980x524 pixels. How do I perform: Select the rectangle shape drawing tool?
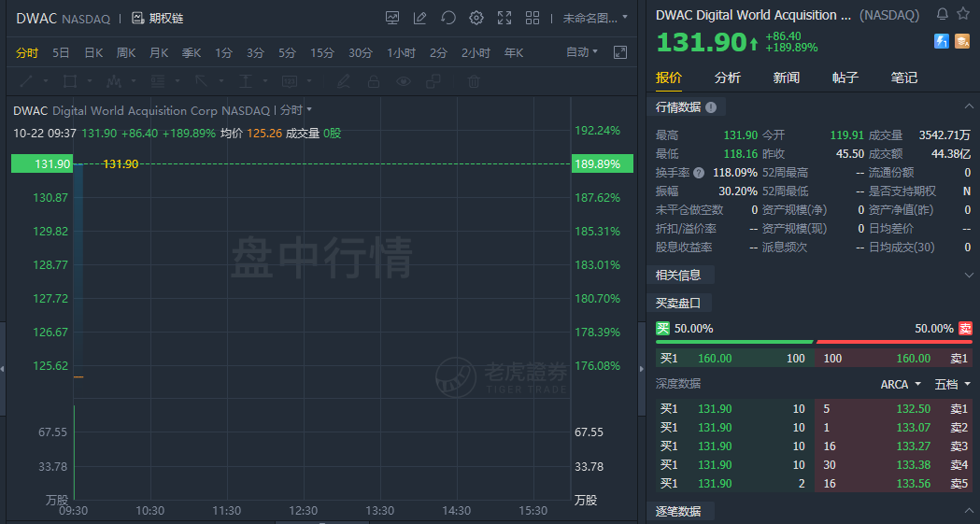(70, 81)
